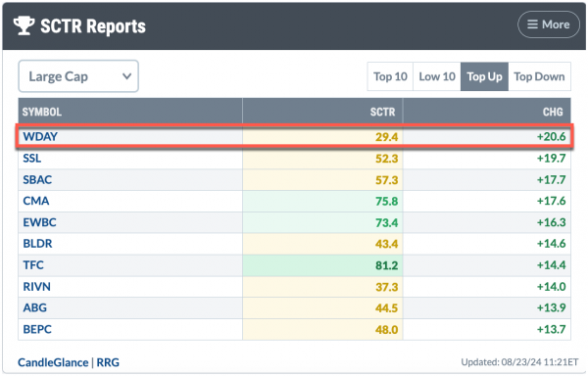Open the EWBC symbol link
Screen dimensions: 588x376
(39, 222)
